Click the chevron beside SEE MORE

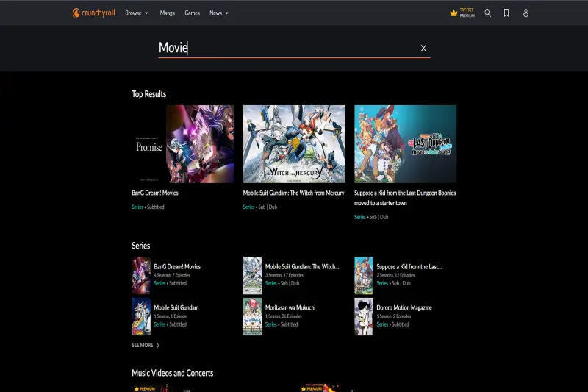point(158,346)
